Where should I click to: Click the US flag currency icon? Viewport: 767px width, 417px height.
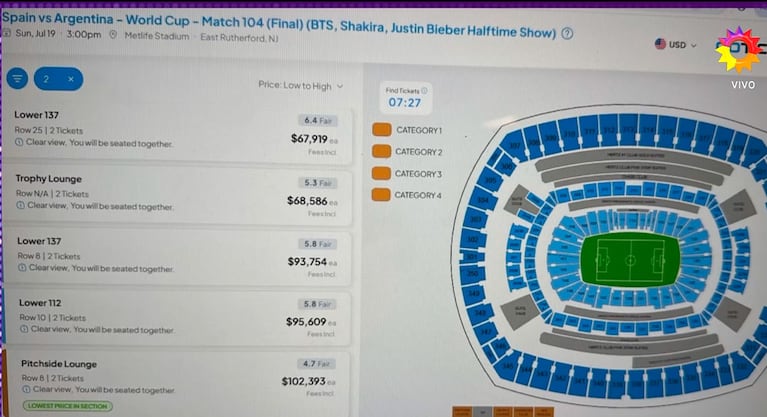point(660,44)
